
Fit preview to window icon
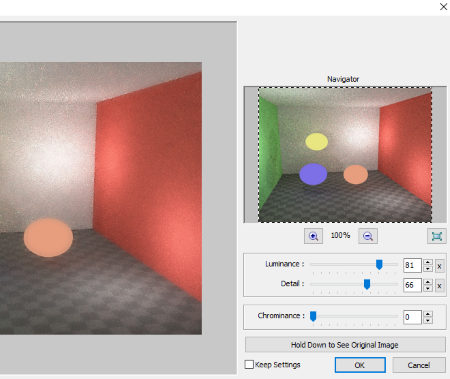click(x=437, y=236)
